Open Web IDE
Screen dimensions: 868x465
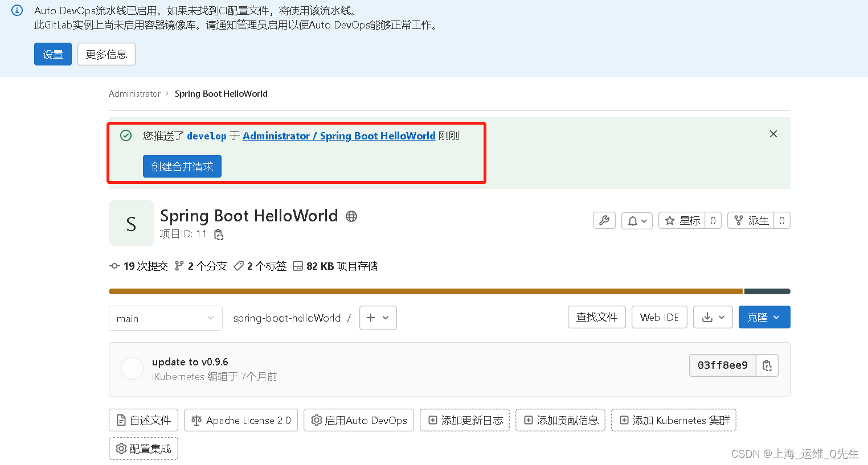pos(660,317)
